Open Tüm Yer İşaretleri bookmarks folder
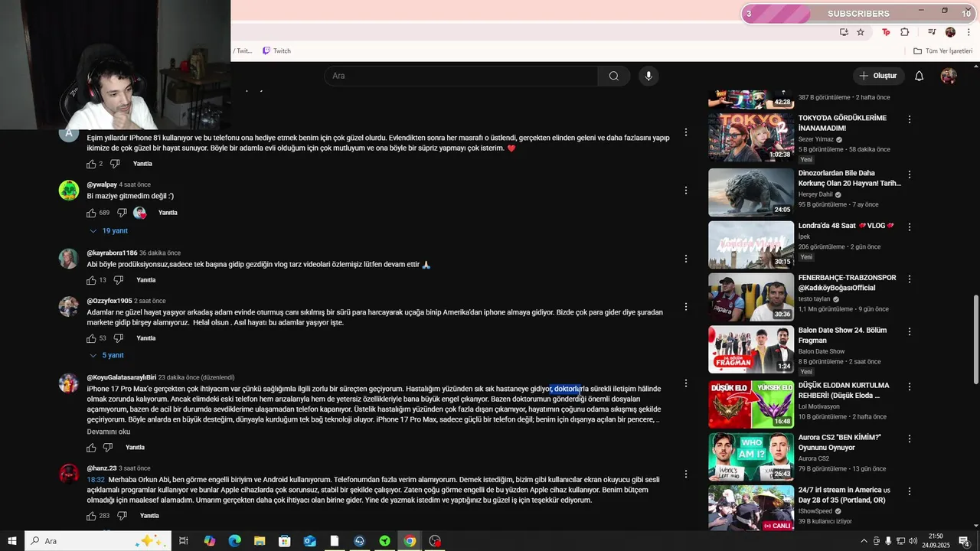This screenshot has width=980, height=551. [x=943, y=51]
